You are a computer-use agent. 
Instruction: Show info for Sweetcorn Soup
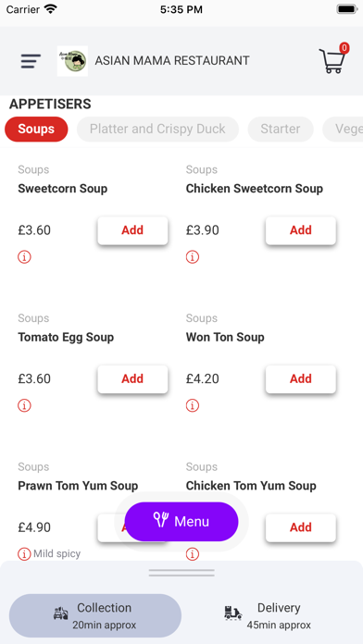pyautogui.click(x=24, y=257)
